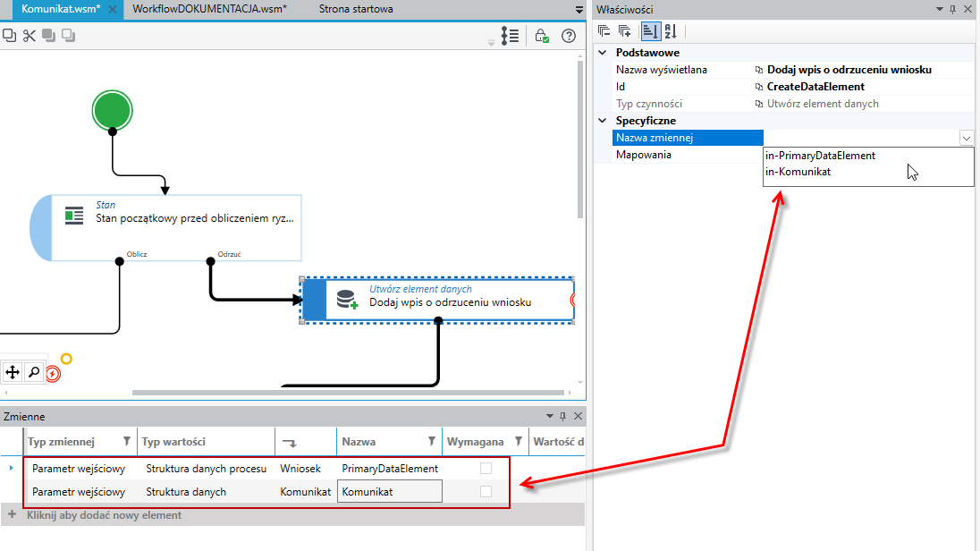Click the scissors cut icon
Viewport: 980px width, 551px height.
[29, 36]
